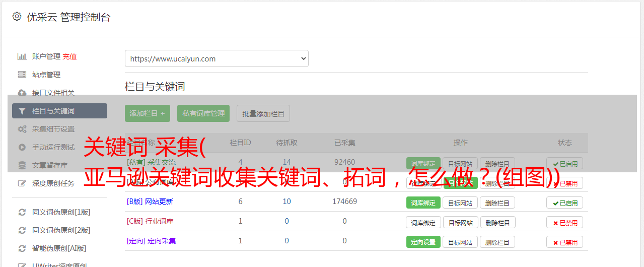Click the edit icon of 深度原创任务
The height and width of the screenshot is (267, 644).
pyautogui.click(x=22, y=183)
